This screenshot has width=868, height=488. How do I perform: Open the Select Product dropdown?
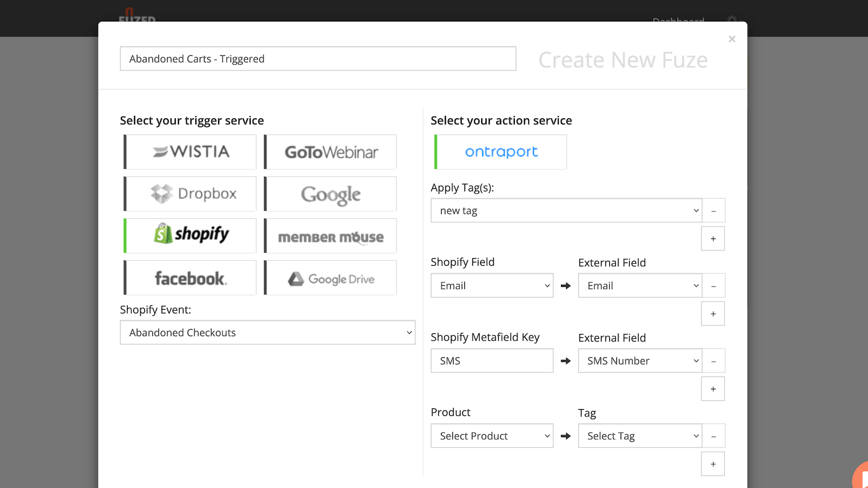pos(492,435)
